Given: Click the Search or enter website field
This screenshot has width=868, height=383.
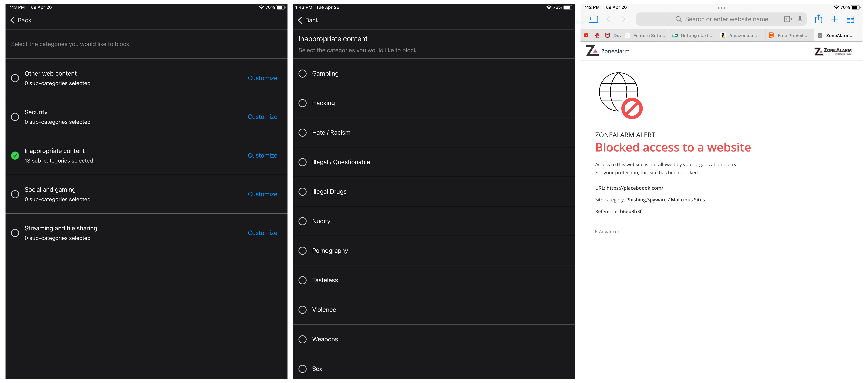Looking at the screenshot, I should [726, 19].
